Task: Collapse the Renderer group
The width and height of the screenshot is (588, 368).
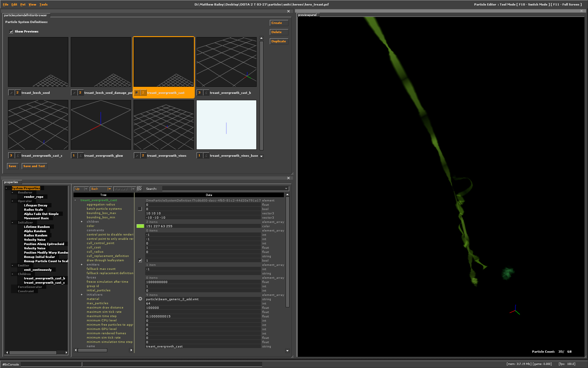Action: (12, 193)
